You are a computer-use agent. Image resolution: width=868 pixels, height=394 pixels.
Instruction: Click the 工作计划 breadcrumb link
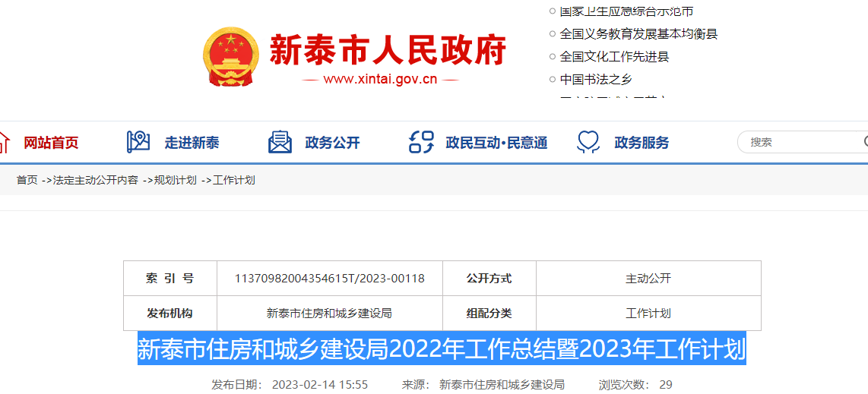pos(234,180)
